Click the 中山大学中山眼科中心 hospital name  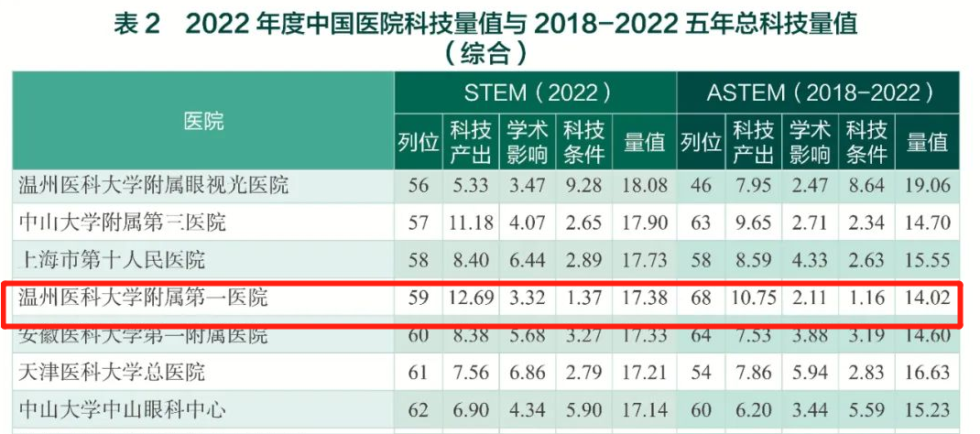tap(122, 409)
